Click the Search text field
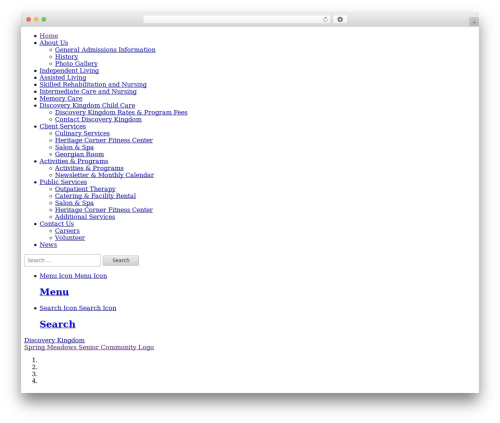This screenshot has width=500, height=423. click(x=62, y=260)
